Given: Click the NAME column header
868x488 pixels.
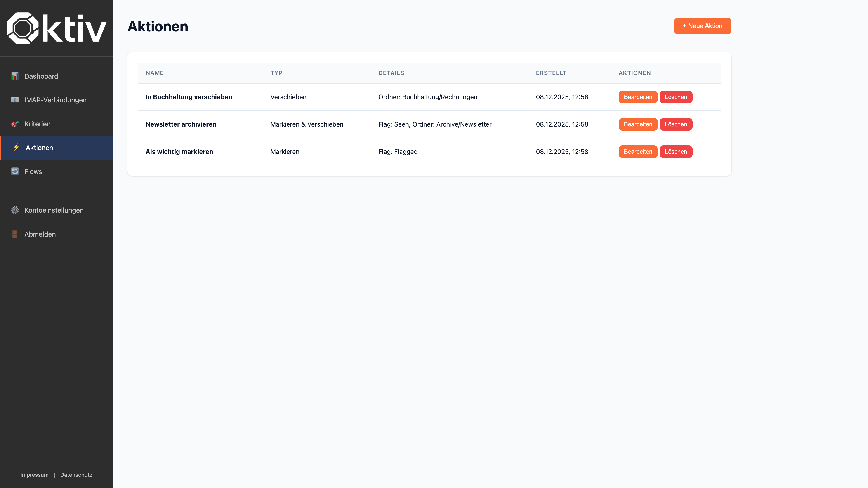Looking at the screenshot, I should coord(155,73).
